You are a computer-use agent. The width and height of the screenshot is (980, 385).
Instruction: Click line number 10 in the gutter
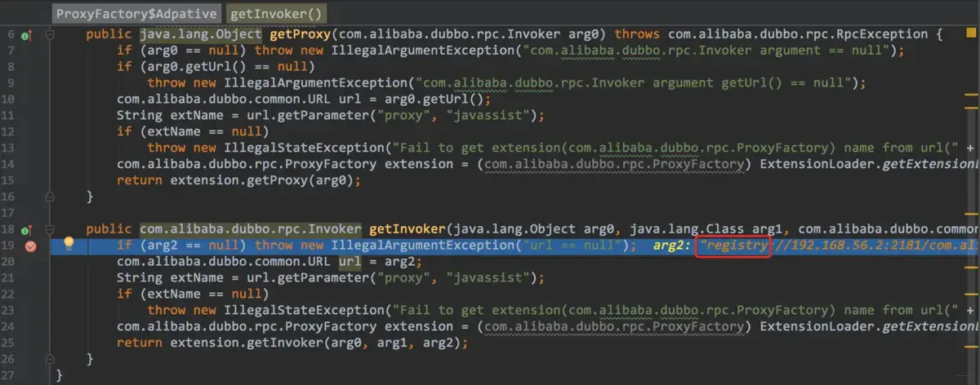[8, 99]
